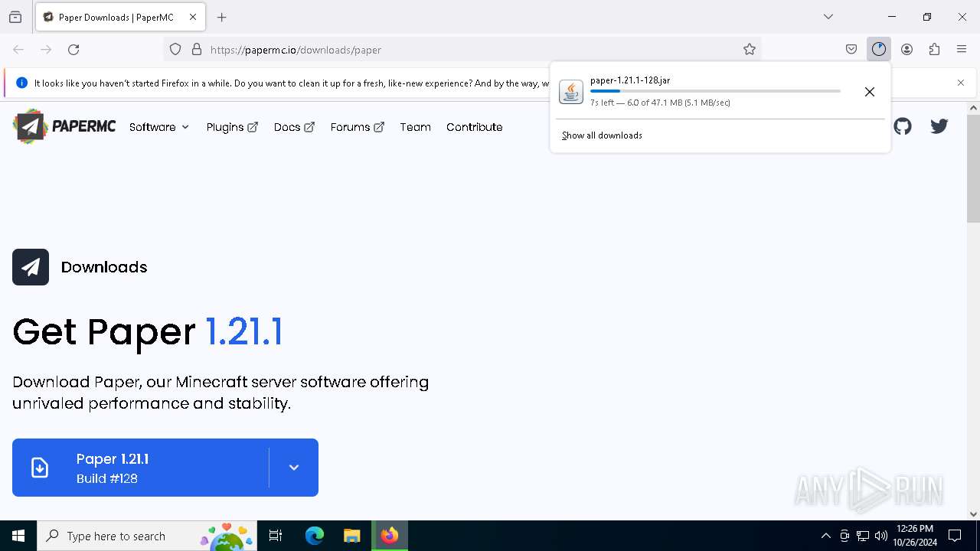This screenshot has width=980, height=551.
Task: Toggle the Downloads toolbar panel
Action: (879, 50)
